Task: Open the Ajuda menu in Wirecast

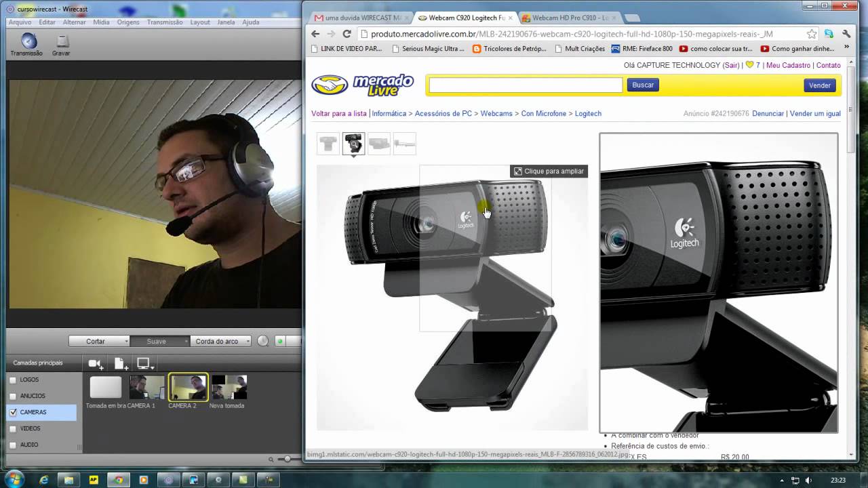Action: [x=251, y=22]
